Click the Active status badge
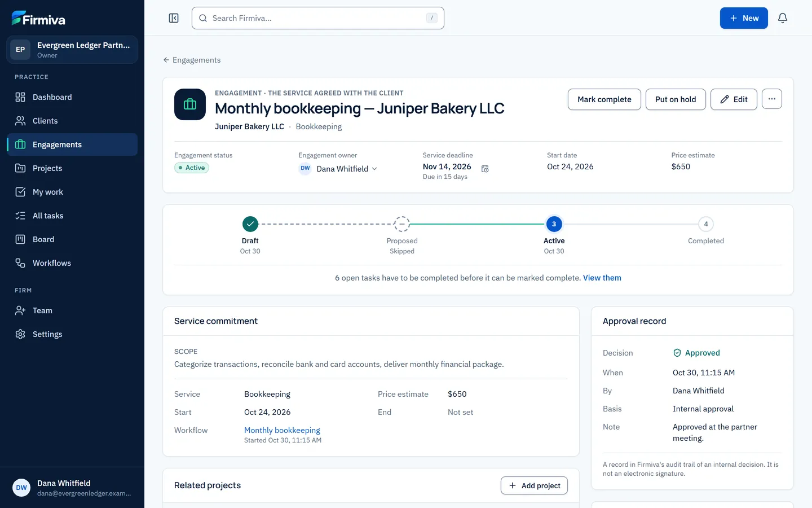This screenshot has height=508, width=812. [192, 168]
